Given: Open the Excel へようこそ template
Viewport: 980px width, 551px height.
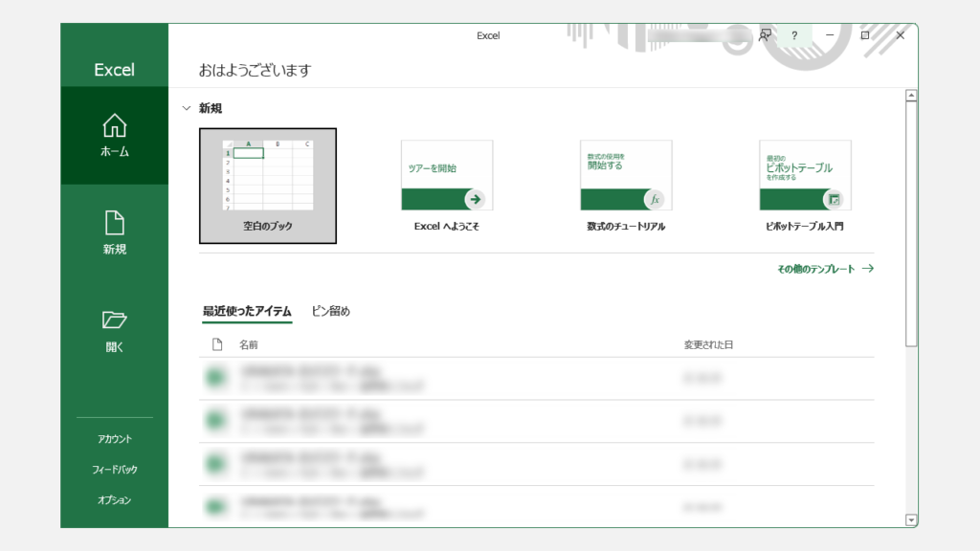Looking at the screenshot, I should click(x=447, y=175).
